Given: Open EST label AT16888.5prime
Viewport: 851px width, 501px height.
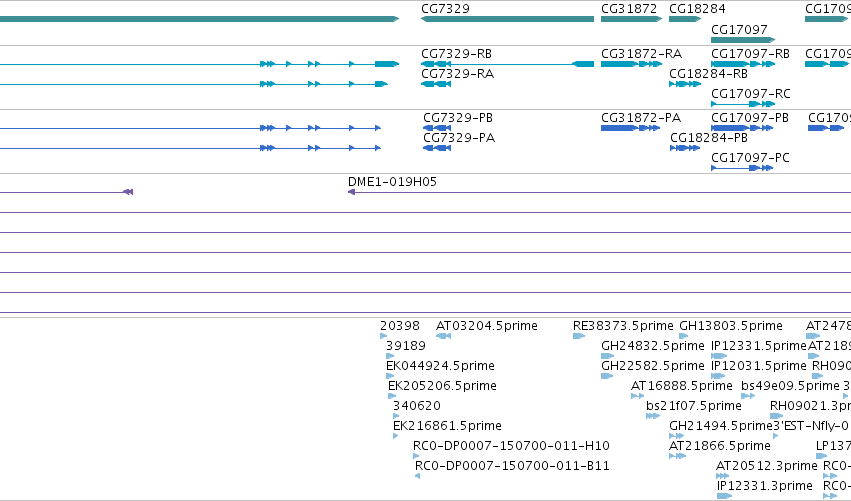Looking at the screenshot, I should coord(682,386).
